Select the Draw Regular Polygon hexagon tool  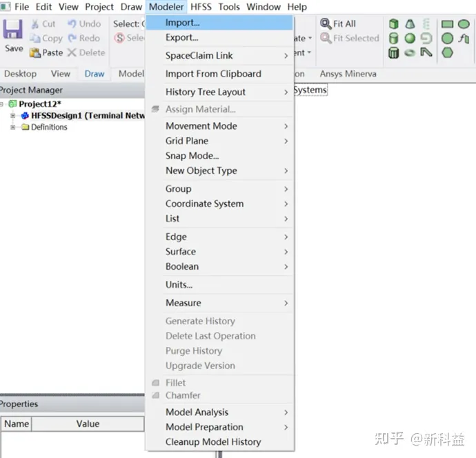click(447, 53)
